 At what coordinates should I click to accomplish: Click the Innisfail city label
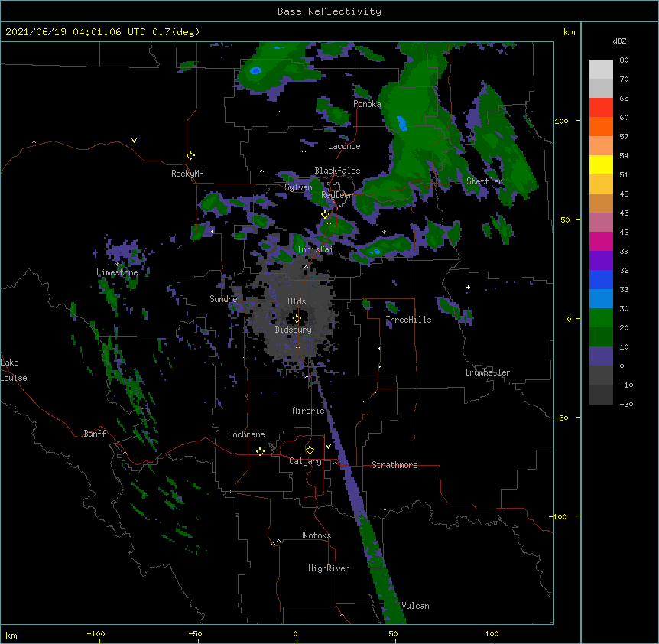click(x=317, y=249)
